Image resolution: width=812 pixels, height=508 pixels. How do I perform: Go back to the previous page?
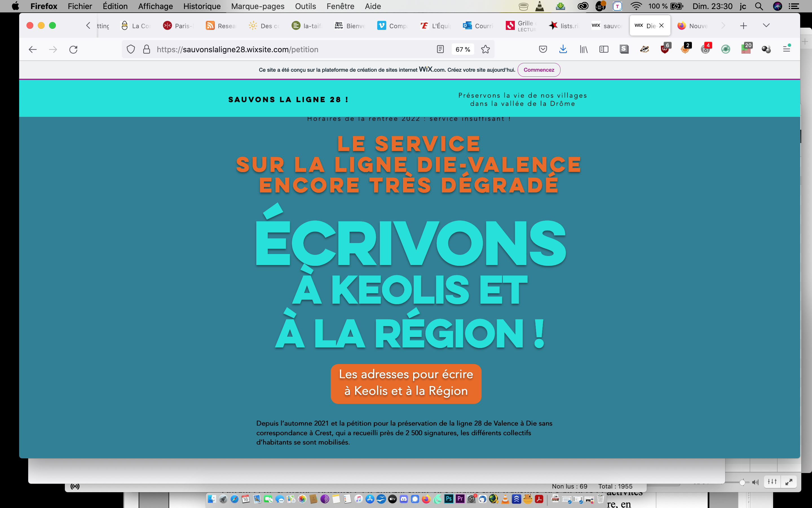click(x=32, y=49)
